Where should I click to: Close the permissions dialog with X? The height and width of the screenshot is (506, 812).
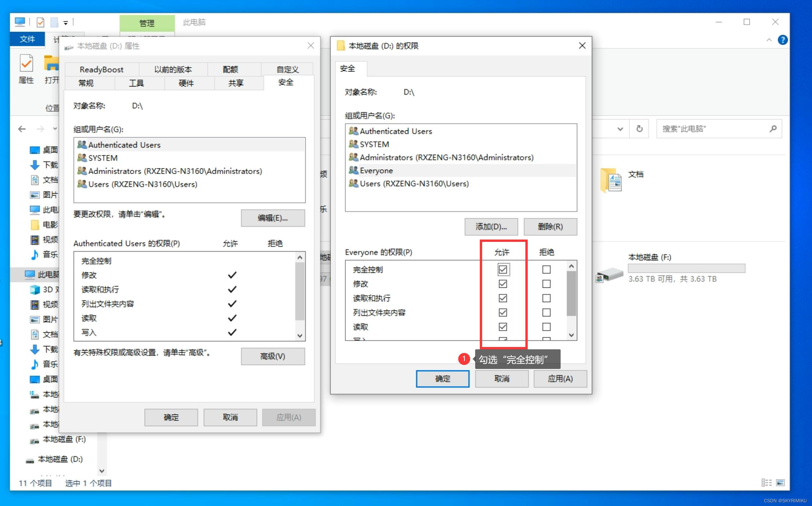(x=582, y=46)
